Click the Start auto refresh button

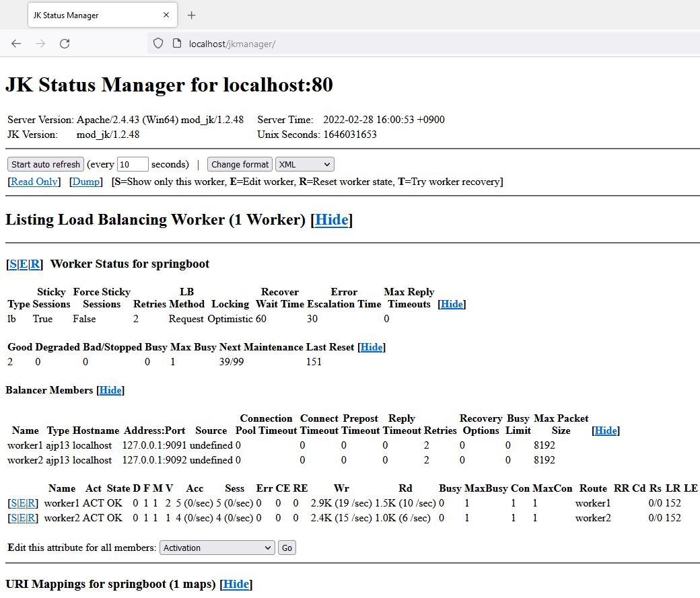point(46,164)
